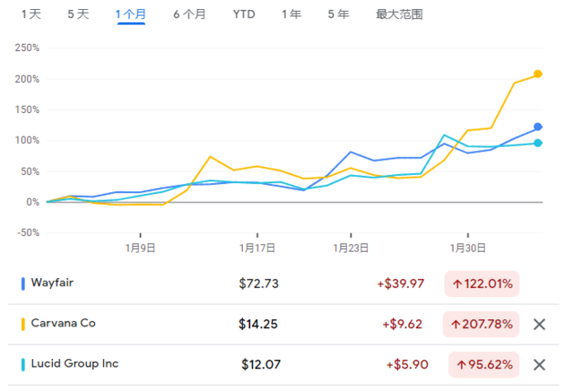574x392 pixels.
Task: Click Carvana's 207.78% change badge
Action: coord(482,325)
